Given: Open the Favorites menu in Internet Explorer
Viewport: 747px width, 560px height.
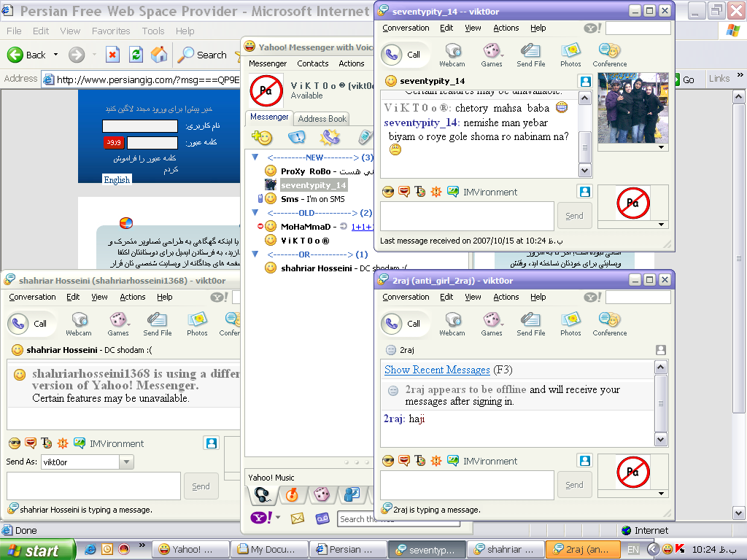Looking at the screenshot, I should (x=111, y=31).
